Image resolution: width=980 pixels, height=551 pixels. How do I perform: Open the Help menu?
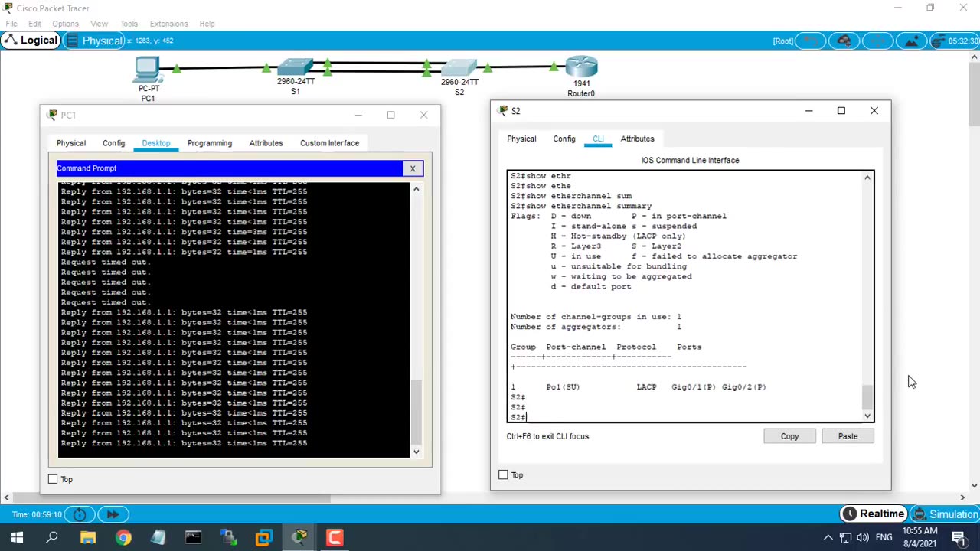pyautogui.click(x=207, y=24)
